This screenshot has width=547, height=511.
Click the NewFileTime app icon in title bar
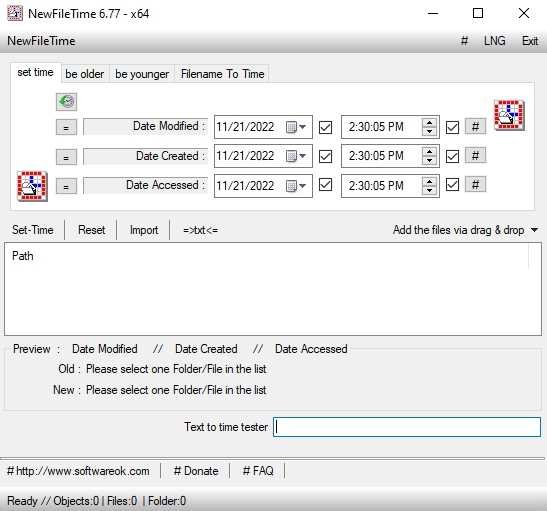pos(15,14)
